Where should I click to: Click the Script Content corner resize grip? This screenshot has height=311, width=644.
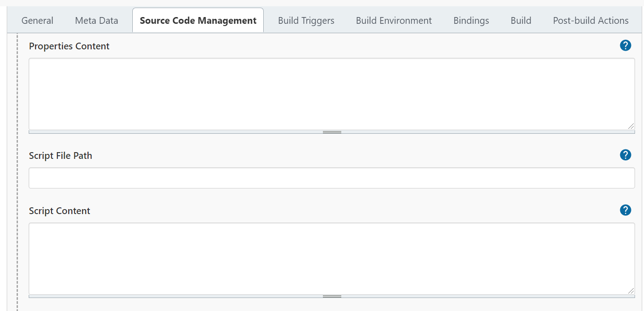[x=631, y=291]
